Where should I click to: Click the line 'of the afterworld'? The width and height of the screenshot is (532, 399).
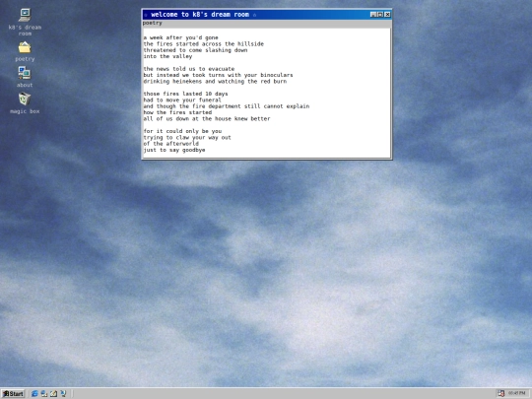(x=171, y=144)
